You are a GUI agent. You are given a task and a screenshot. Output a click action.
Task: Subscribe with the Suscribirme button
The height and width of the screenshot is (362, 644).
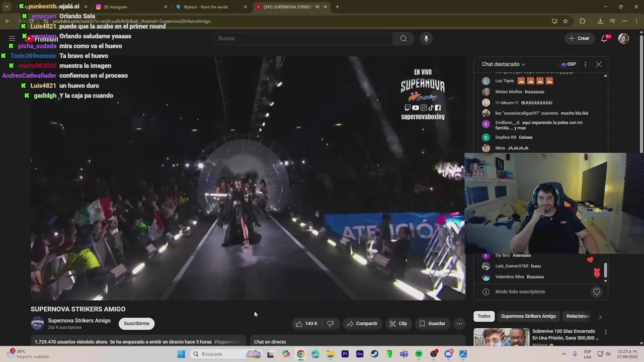click(136, 324)
